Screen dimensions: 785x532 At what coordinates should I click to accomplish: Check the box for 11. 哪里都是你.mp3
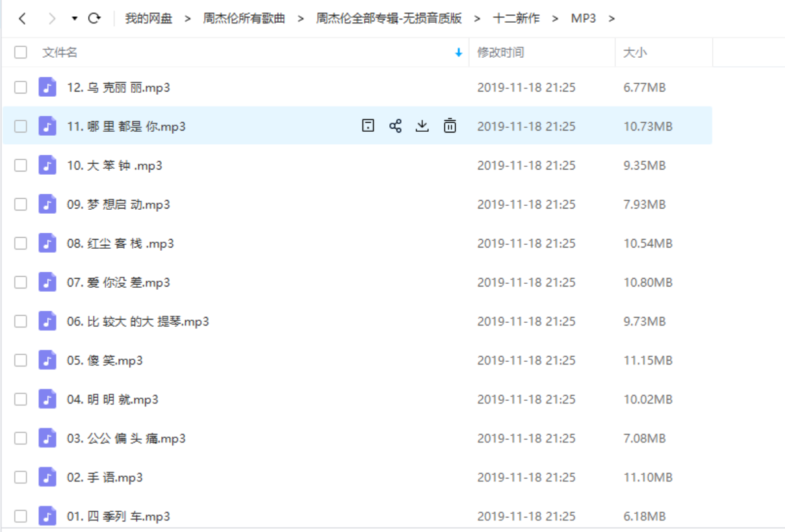coord(21,126)
